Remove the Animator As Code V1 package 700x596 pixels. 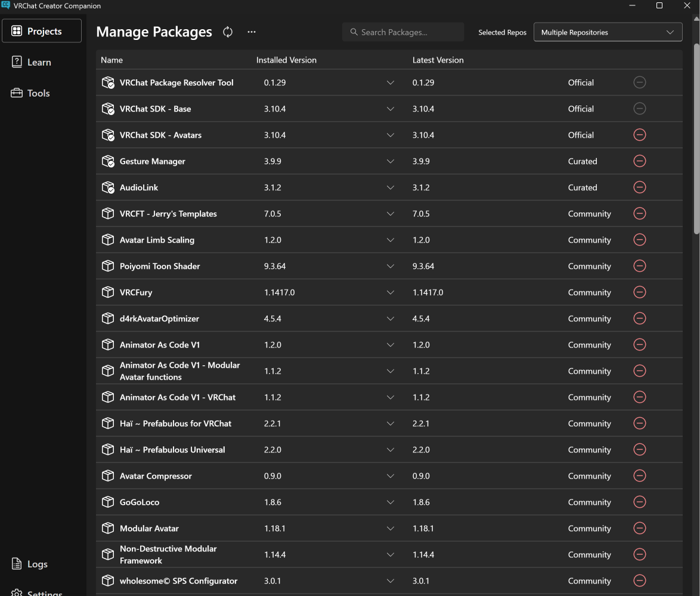coord(640,345)
